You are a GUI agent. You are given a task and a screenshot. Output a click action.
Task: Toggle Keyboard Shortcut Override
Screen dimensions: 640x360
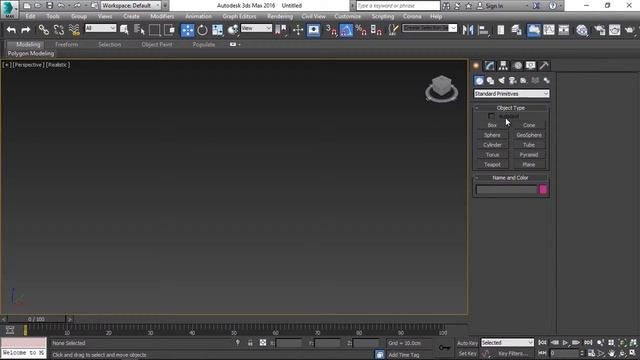pyautogui.click(x=313, y=30)
